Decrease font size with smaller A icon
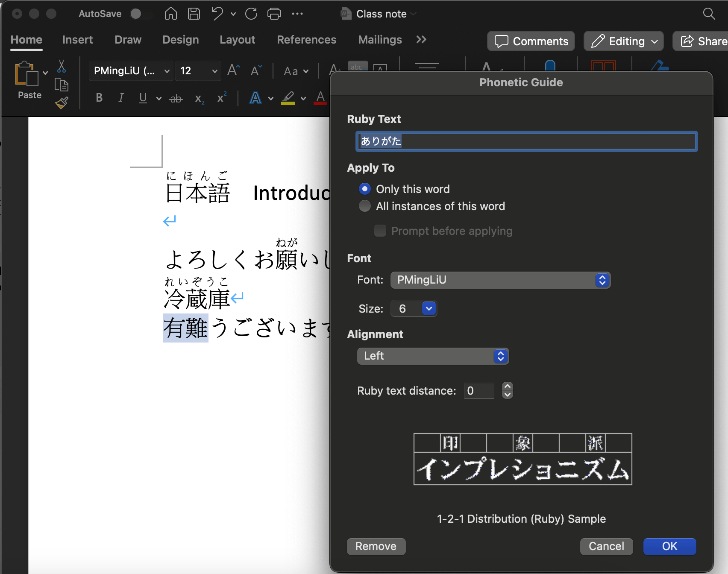The height and width of the screenshot is (574, 728). tap(256, 70)
